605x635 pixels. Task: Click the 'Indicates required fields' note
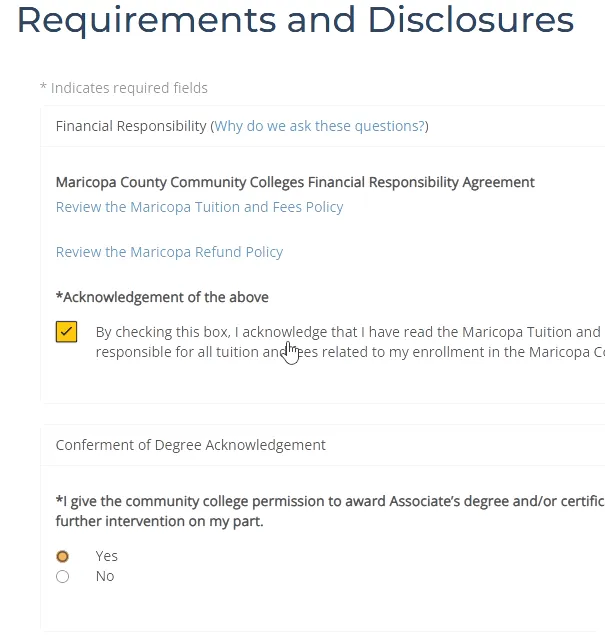(x=124, y=88)
